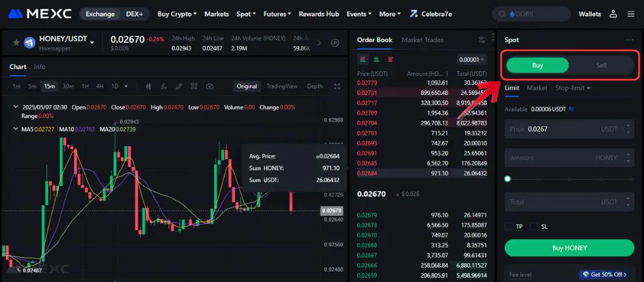Show combined buy and sell order view

click(x=362, y=60)
